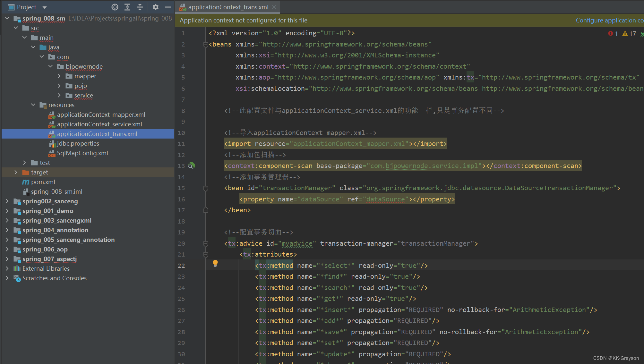Click the Maven pom.xml icon
The image size is (644, 364).
tap(26, 182)
